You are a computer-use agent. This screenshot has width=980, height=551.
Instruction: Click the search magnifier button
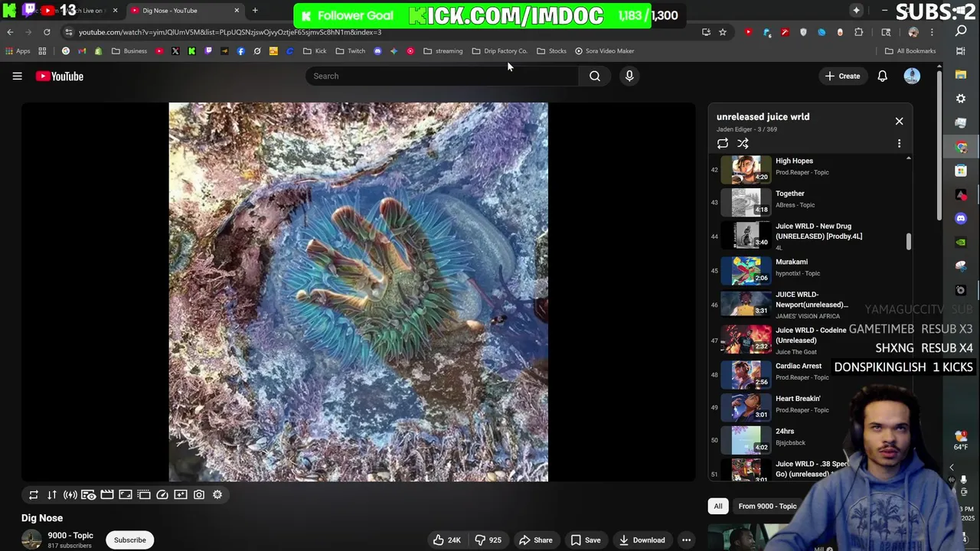(x=595, y=76)
